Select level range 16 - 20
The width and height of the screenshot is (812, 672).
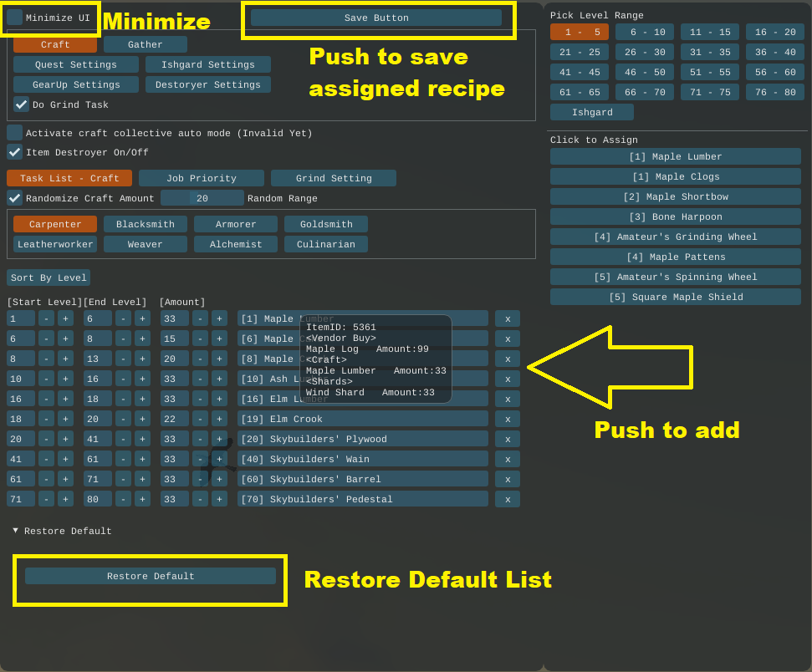click(775, 32)
